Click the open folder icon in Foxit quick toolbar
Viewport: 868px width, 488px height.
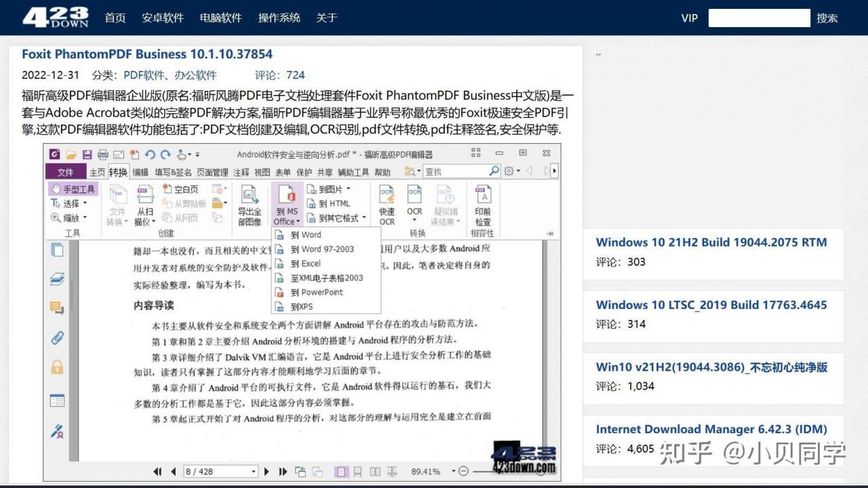[71, 155]
